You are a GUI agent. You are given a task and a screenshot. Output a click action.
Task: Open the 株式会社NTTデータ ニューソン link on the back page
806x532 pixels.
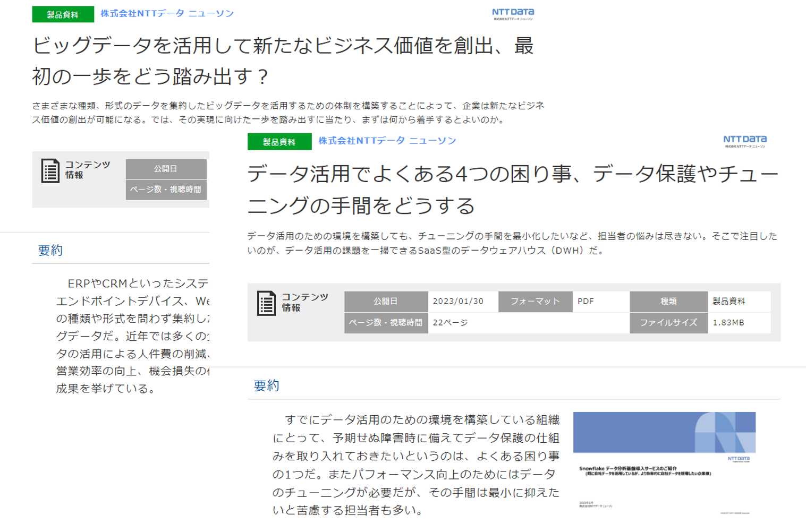pos(167,13)
